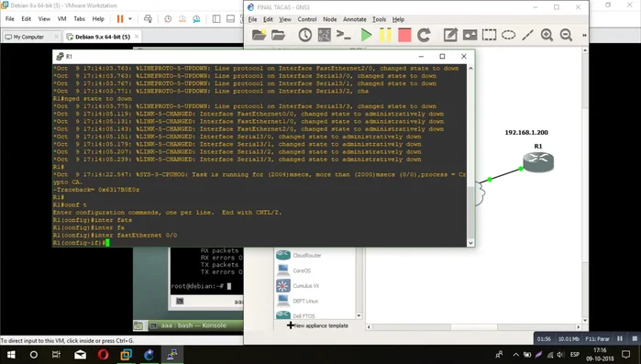
Task: Open GNS3 Annotate menu
Action: [x=355, y=19]
